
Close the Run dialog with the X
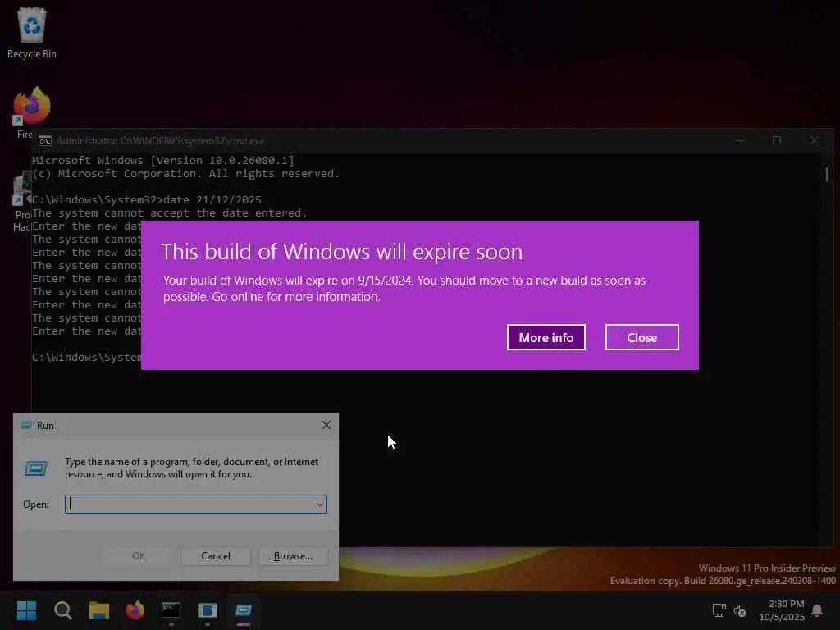(x=326, y=426)
